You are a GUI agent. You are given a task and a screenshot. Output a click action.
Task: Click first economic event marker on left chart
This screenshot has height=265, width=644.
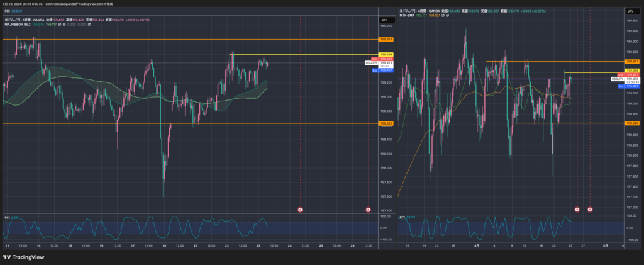click(x=299, y=209)
